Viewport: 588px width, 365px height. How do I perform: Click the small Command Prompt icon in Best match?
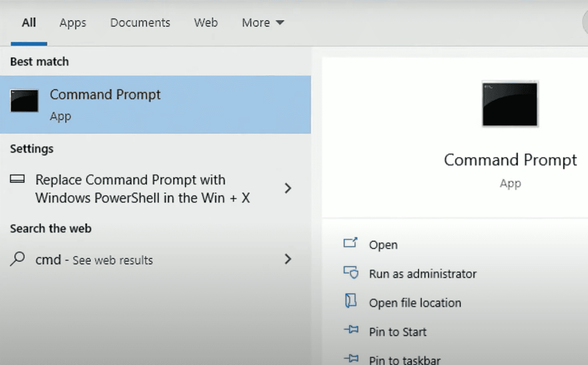[24, 101]
